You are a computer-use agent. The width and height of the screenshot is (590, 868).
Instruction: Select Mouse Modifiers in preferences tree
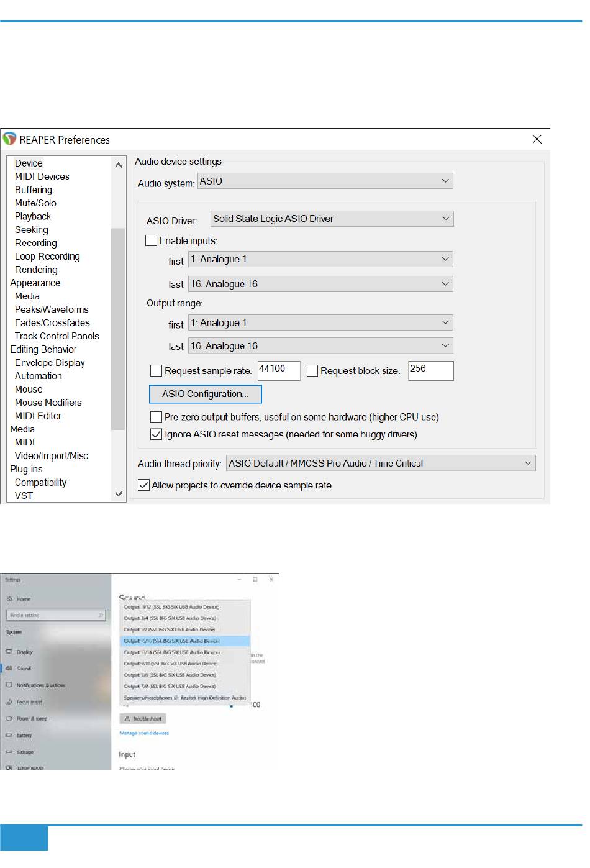(48, 403)
